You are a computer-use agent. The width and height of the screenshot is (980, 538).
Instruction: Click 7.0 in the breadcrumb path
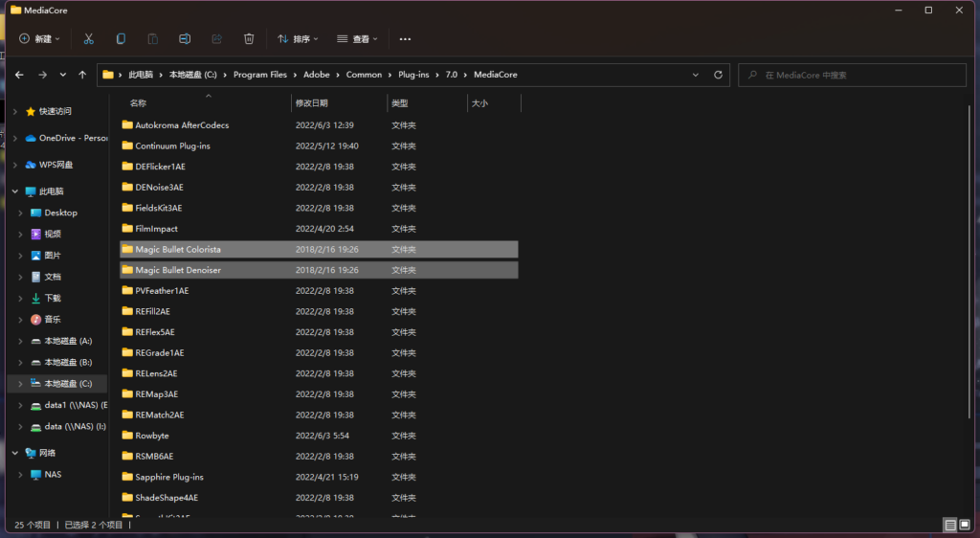pyautogui.click(x=452, y=75)
